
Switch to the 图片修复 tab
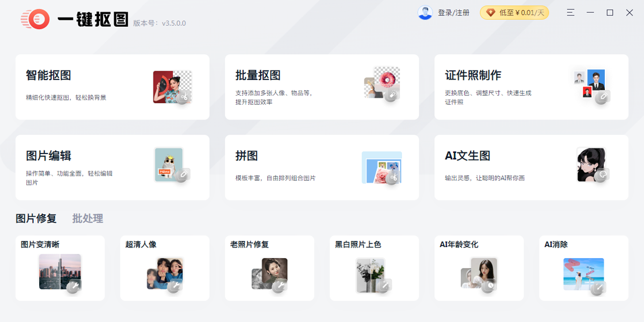36,218
